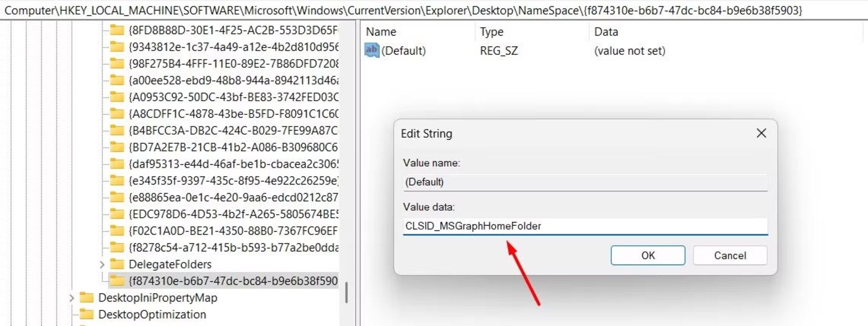The image size is (868, 326).
Task: Click folder icon of DesktopIniPropertyMap
Action: point(86,298)
